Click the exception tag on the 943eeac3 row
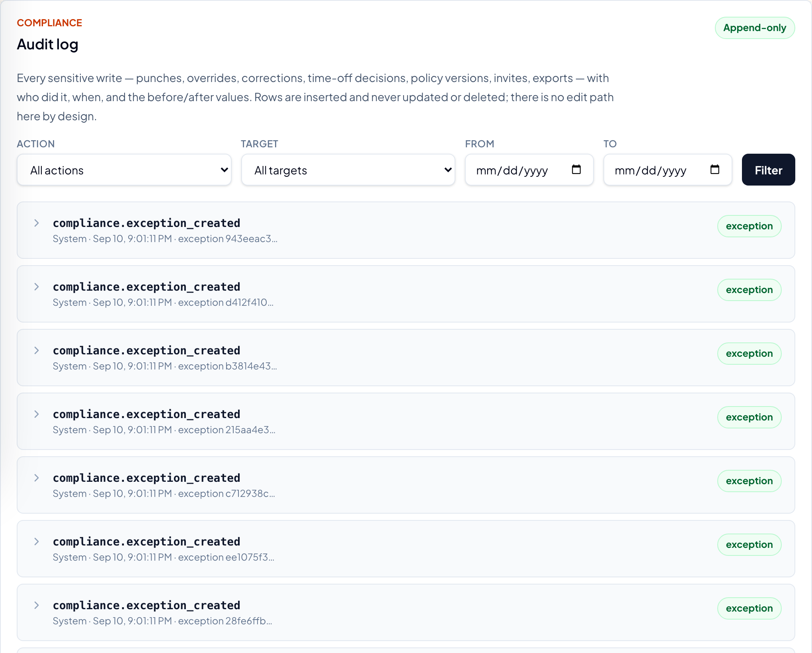This screenshot has width=812, height=653. [749, 226]
